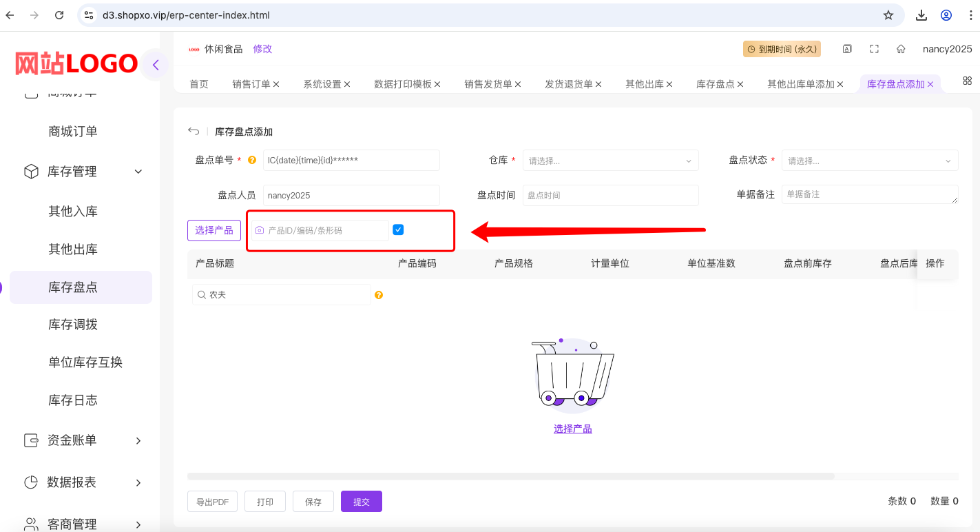
Task: Open the 盘点状态 dropdown
Action: 870,161
